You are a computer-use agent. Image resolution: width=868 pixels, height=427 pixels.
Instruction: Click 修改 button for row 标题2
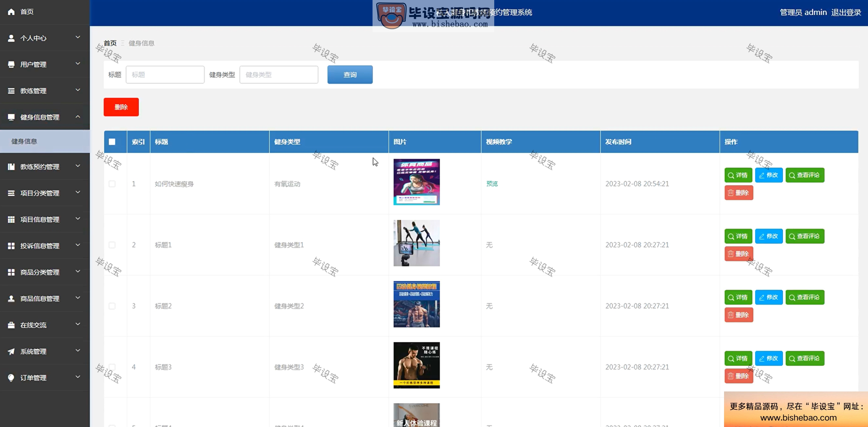[x=769, y=297]
